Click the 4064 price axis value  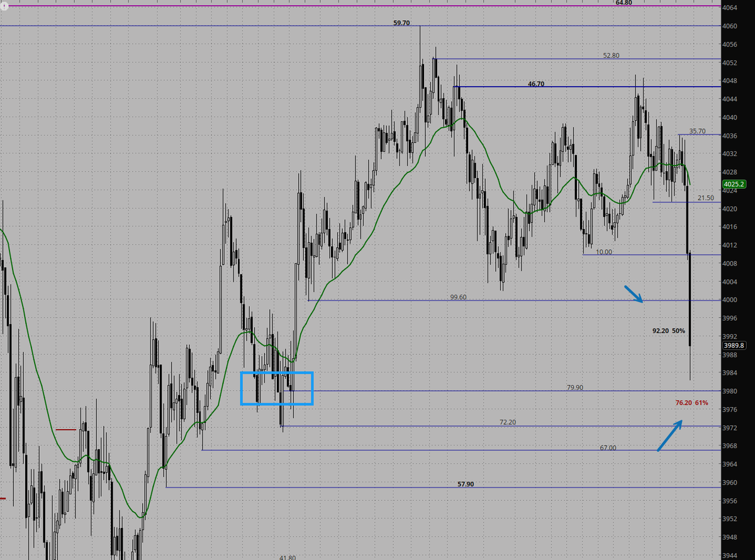click(730, 8)
